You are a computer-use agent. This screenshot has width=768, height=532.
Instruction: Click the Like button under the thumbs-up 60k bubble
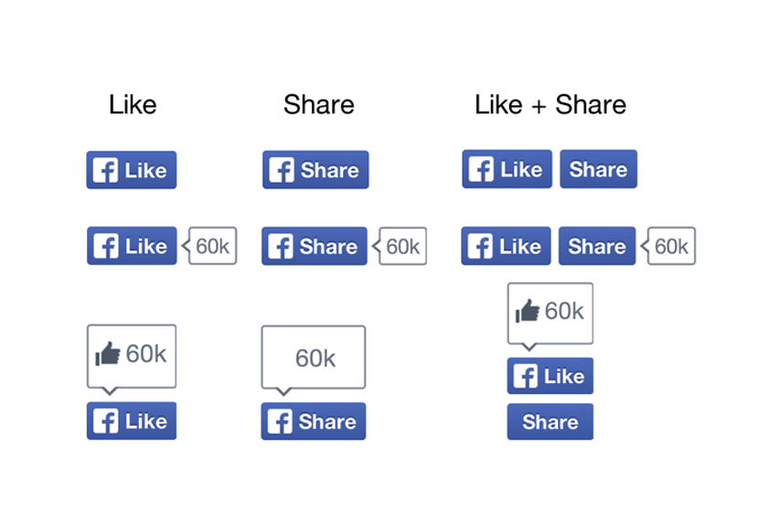point(549,375)
